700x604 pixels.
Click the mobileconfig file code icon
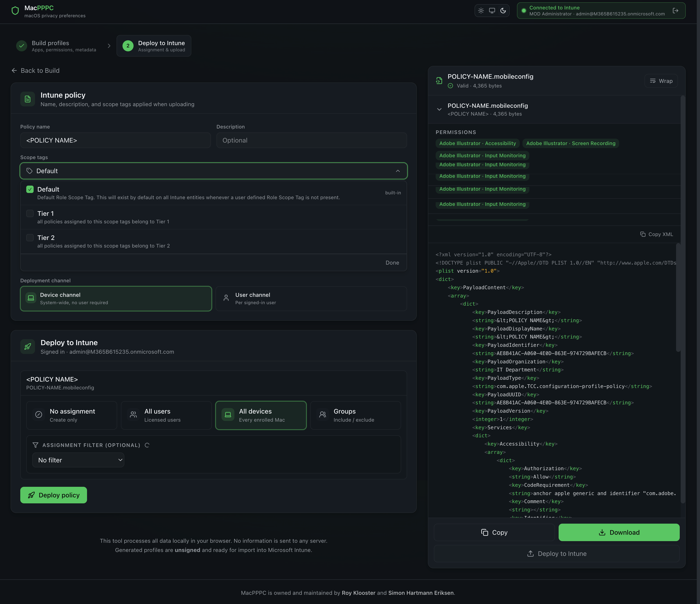439,81
